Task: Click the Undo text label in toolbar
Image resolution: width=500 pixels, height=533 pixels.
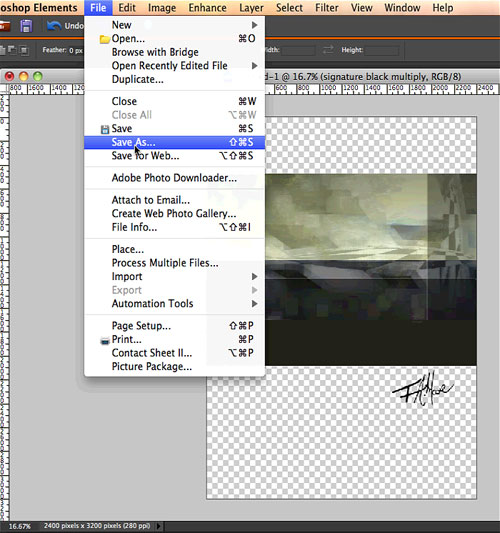Action: click(x=74, y=26)
